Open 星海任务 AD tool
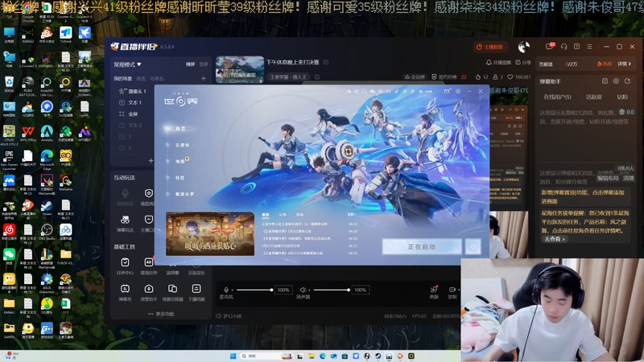The image size is (644, 362). click(x=149, y=266)
